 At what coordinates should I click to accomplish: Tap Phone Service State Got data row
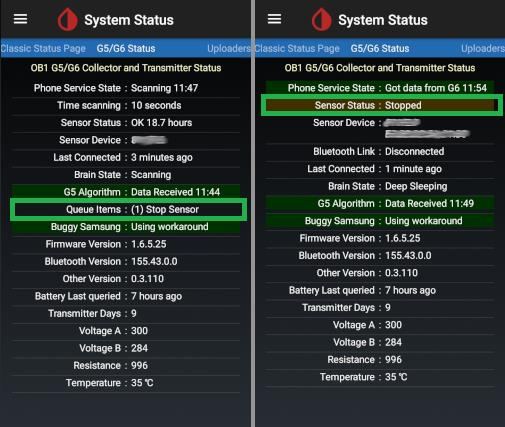tap(380, 88)
